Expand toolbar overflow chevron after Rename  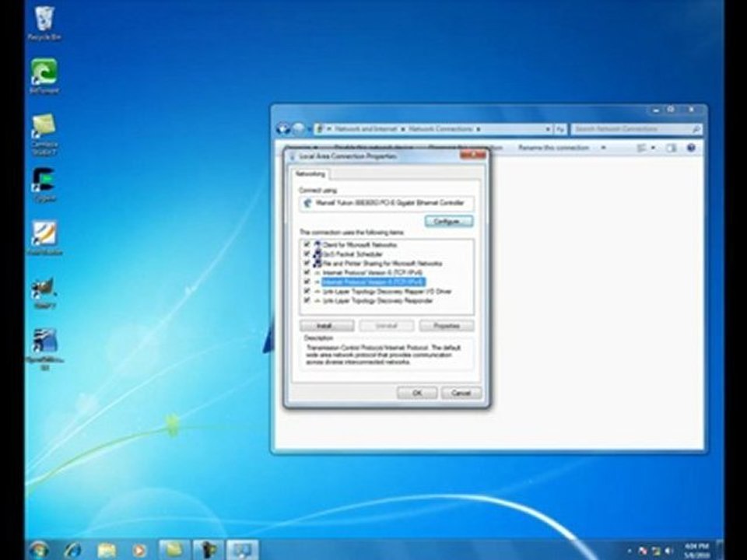click(603, 148)
